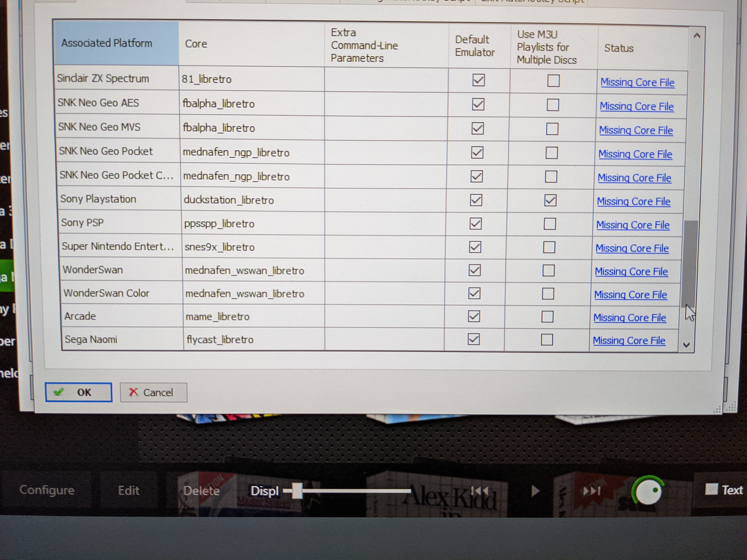This screenshot has width=747, height=560.
Task: Select the mame_libretro core cell
Action: [254, 316]
